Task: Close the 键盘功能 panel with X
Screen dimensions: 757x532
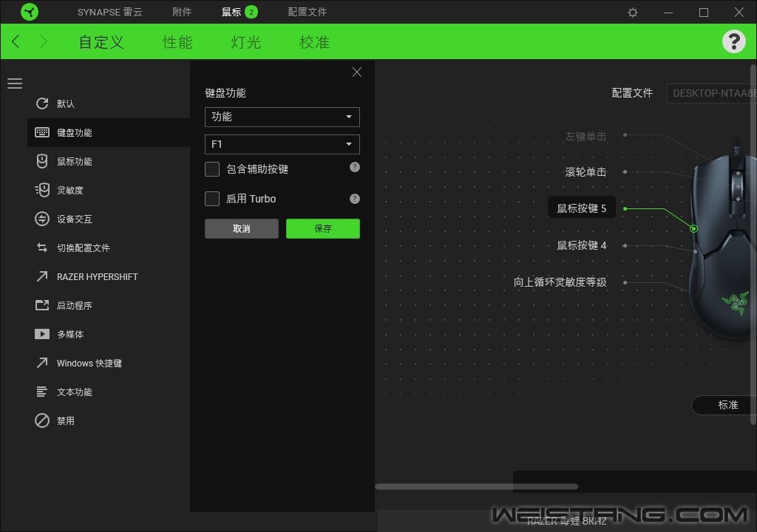Action: [x=357, y=72]
